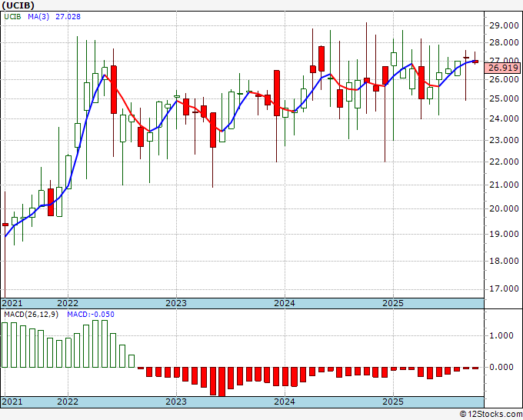Click the 18.000 price axis label
This screenshot has height=420, width=523.
tap(504, 261)
